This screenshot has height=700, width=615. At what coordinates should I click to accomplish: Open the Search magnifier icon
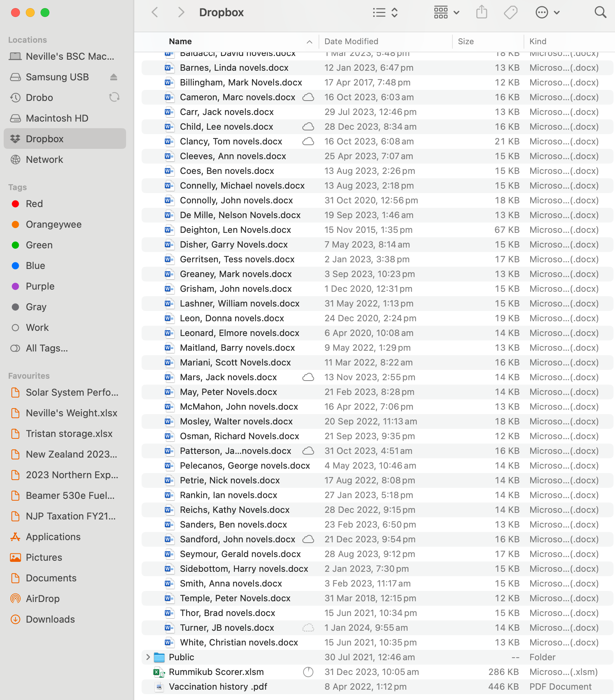(600, 13)
